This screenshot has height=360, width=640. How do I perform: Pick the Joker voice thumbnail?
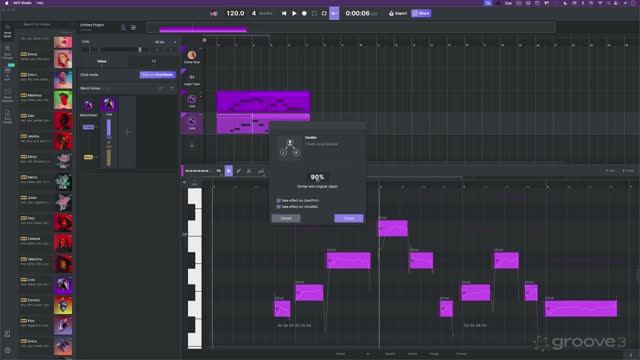point(63,202)
